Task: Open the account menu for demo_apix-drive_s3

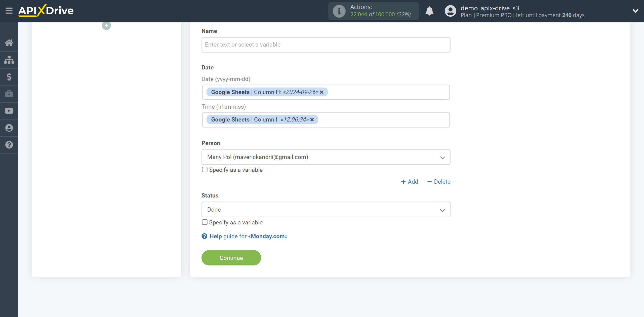Action: coord(634,11)
